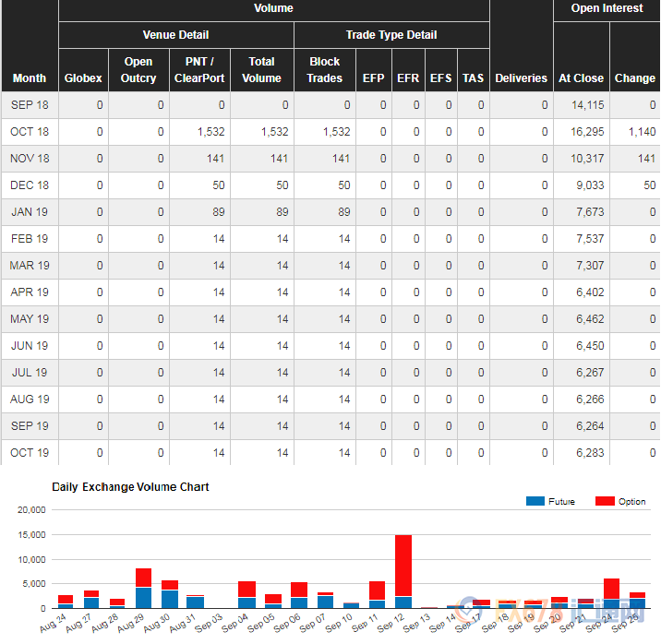Select the Total Volume column header
Viewport: 661px width, 644px height.
(x=261, y=70)
